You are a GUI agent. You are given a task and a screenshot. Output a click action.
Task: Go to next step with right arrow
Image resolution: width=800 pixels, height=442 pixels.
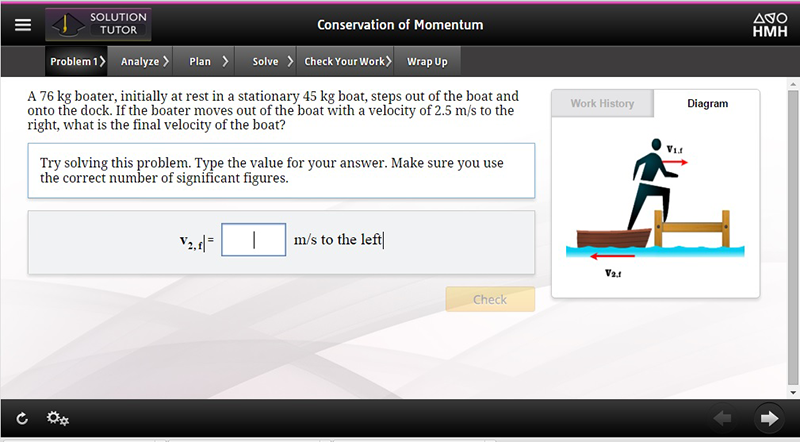768,418
